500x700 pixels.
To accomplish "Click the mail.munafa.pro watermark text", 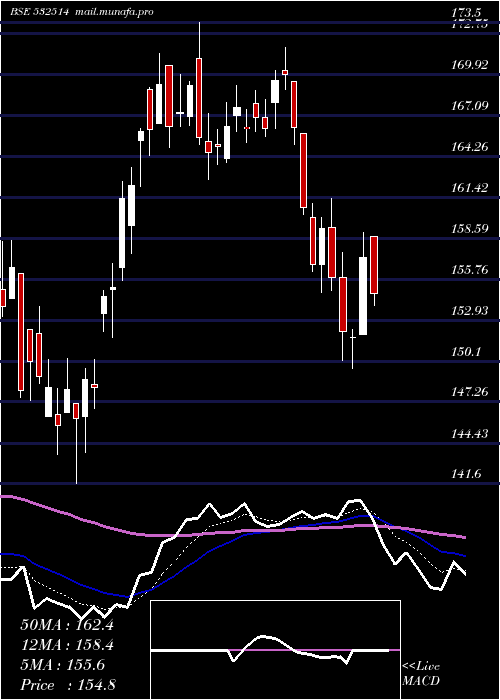I will (112, 12).
